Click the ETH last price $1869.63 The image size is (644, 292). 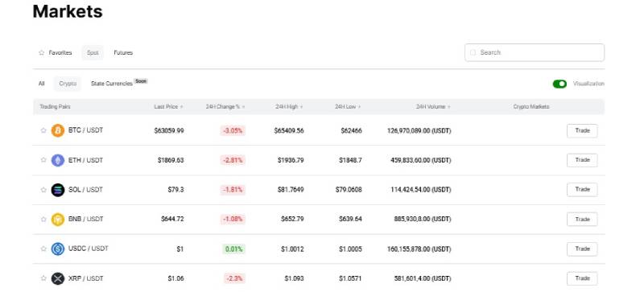[171, 160]
